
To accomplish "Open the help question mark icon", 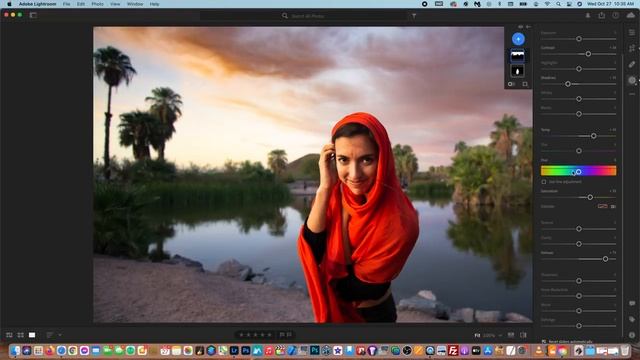I will click(x=616, y=16).
